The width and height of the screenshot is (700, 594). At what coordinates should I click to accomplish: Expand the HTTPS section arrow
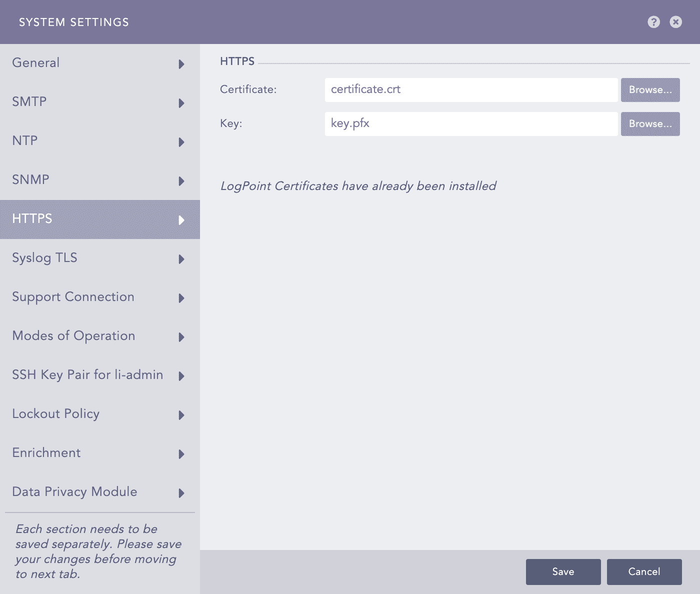point(181,220)
